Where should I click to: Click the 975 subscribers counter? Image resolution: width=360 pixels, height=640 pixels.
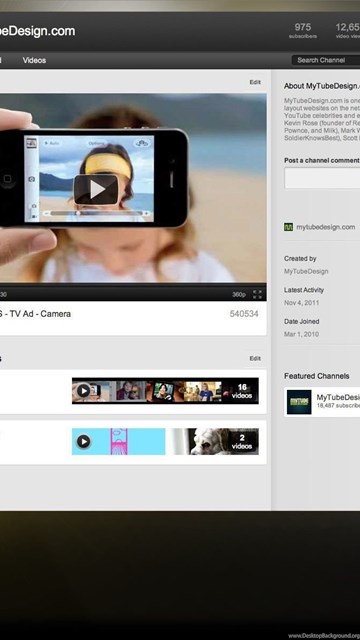click(x=303, y=31)
